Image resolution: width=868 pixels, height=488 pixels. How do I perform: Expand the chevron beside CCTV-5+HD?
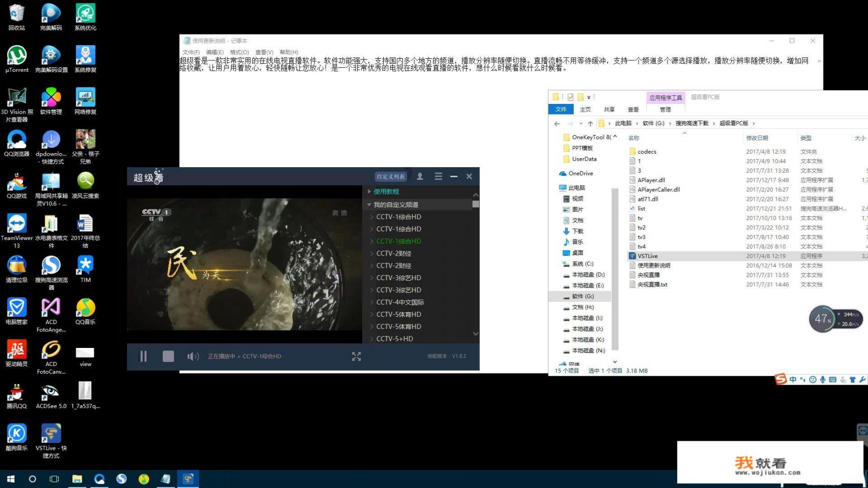point(371,339)
